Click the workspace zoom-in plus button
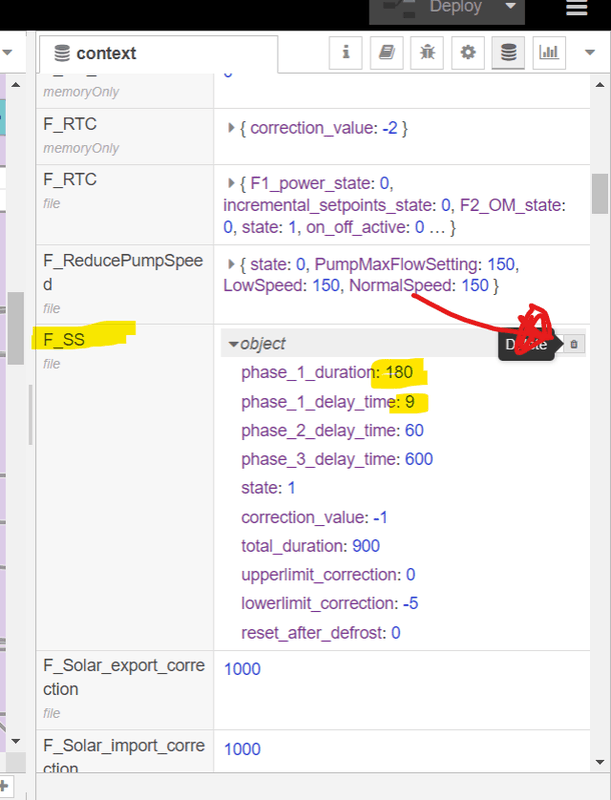The width and height of the screenshot is (611, 800). (4, 786)
